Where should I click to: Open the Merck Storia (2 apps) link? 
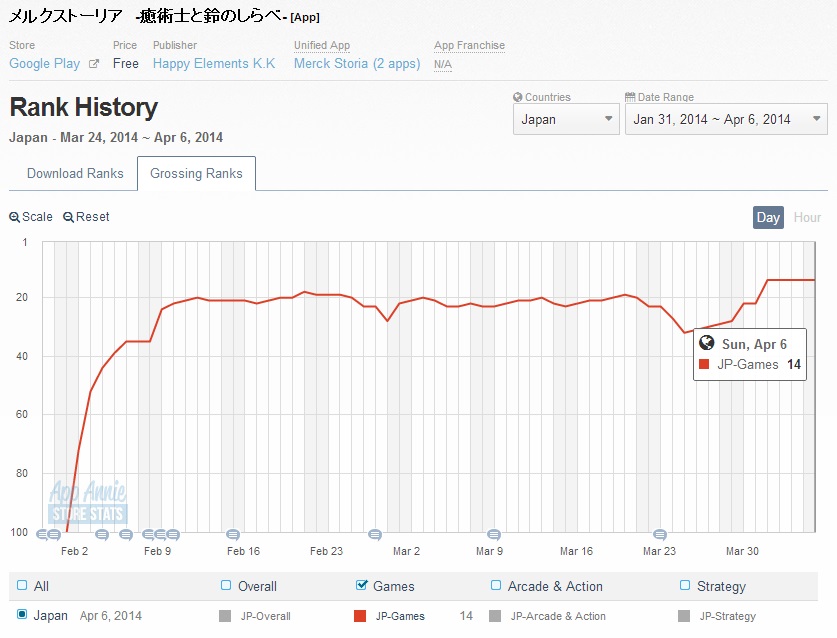(356, 64)
